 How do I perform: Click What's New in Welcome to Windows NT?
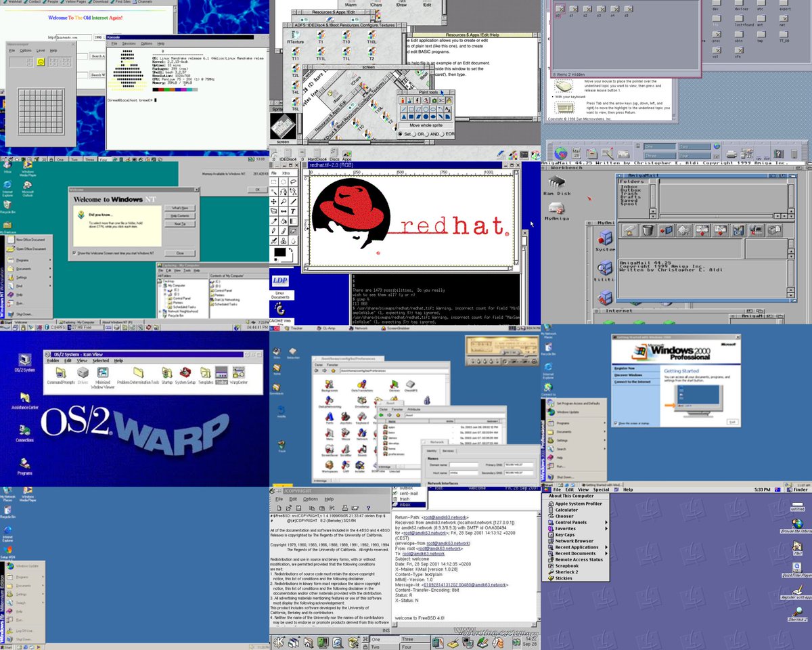point(180,208)
